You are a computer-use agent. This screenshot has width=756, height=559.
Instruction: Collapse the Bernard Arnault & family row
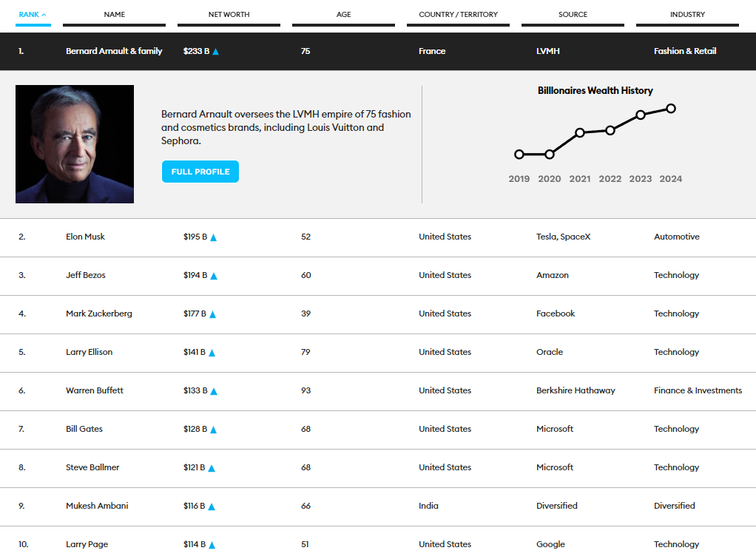point(114,51)
